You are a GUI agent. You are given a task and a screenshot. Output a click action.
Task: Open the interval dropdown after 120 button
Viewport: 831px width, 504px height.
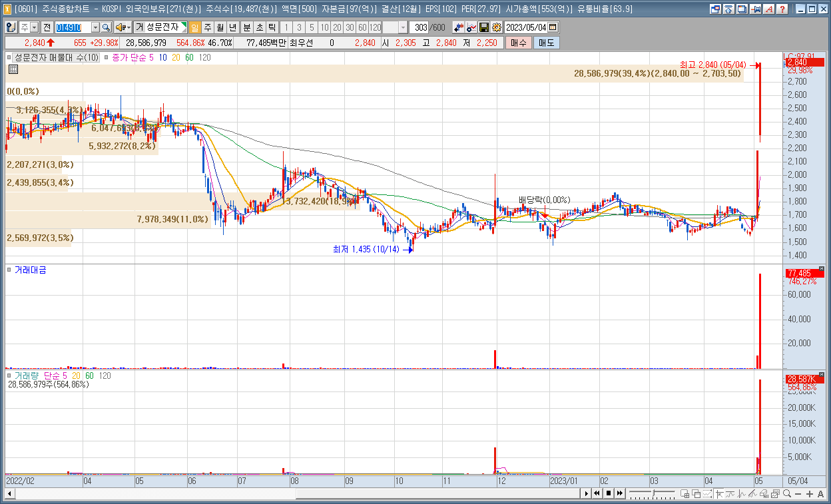pyautogui.click(x=403, y=27)
